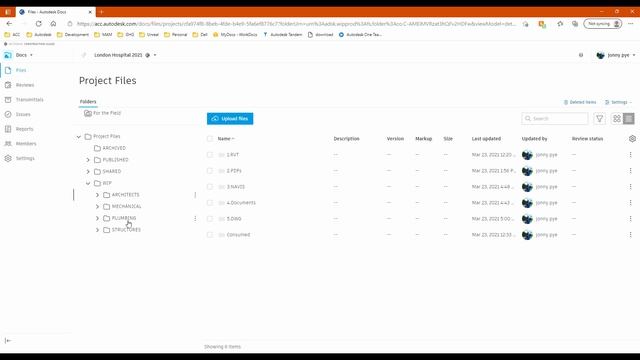Open the Members section icon
The width and height of the screenshot is (640, 360).
point(8,144)
